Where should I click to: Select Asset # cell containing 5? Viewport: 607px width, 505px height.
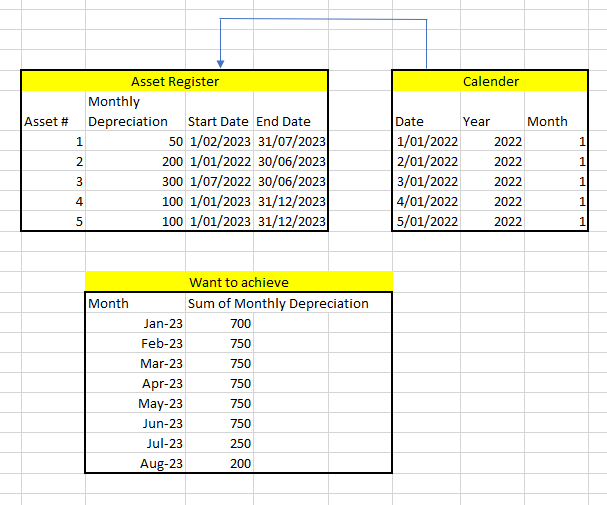click(53, 221)
